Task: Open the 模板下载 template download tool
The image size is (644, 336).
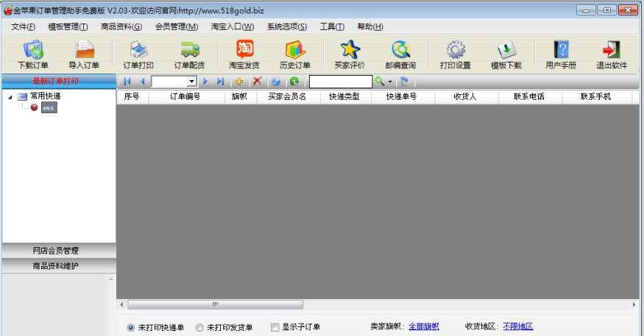Action: tap(506, 54)
